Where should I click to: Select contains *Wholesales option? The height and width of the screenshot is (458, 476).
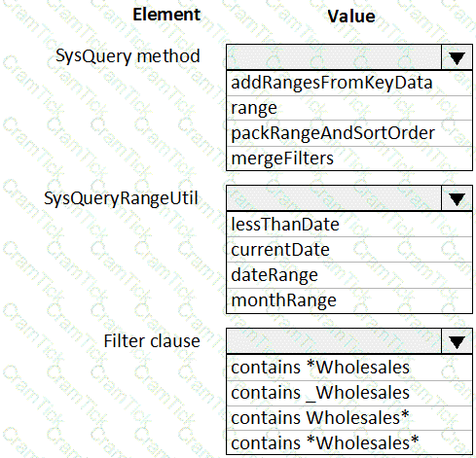coord(349,368)
